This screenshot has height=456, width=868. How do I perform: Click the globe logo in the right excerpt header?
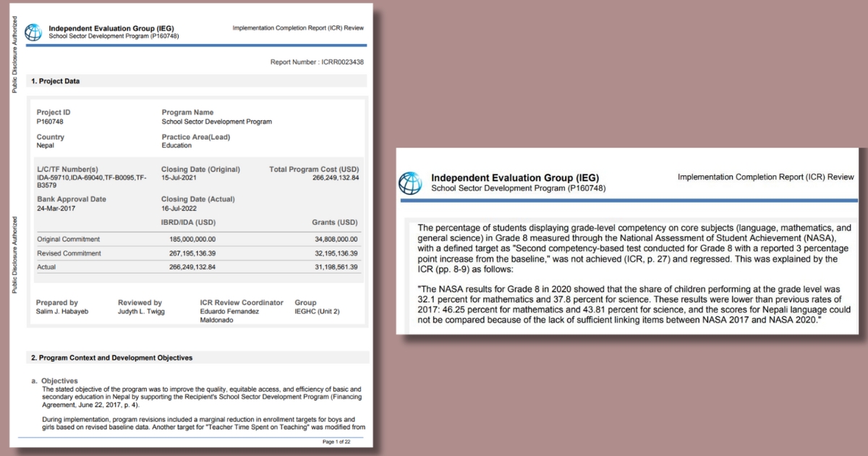[410, 182]
